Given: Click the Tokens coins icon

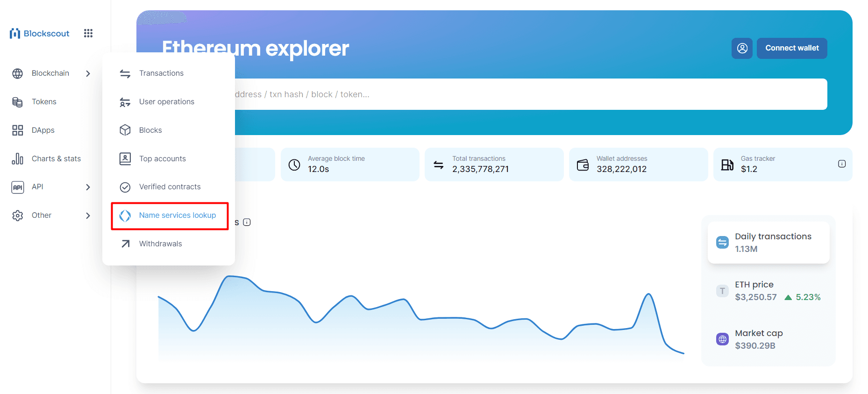Looking at the screenshot, I should point(18,102).
